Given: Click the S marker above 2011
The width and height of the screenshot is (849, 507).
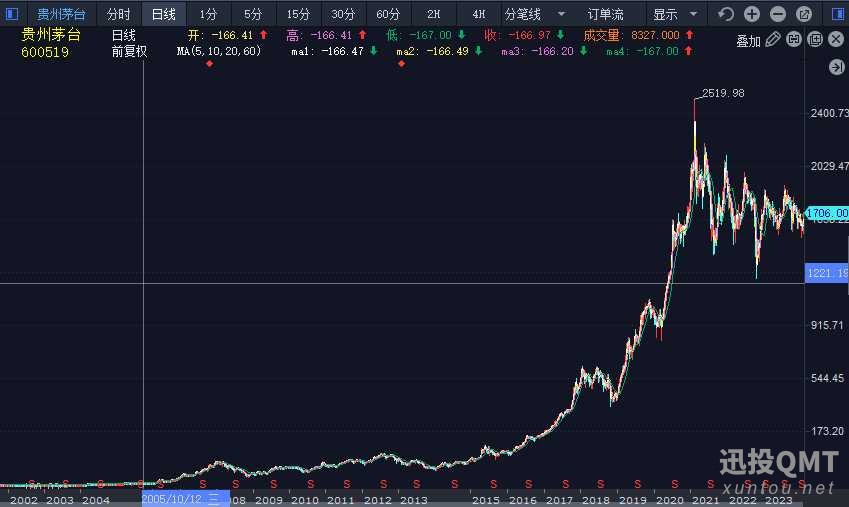Looking at the screenshot, I should [x=347, y=484].
